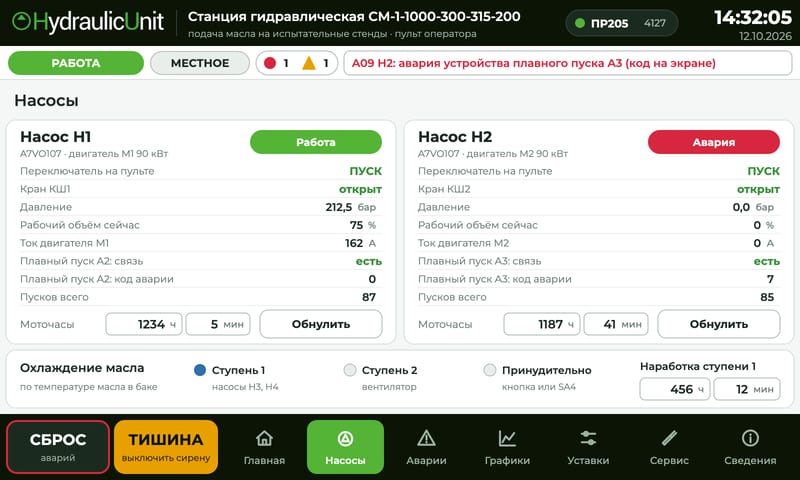Click the wrench icon for Сервис
The height and width of the screenshot is (480, 800).
[x=669, y=438]
